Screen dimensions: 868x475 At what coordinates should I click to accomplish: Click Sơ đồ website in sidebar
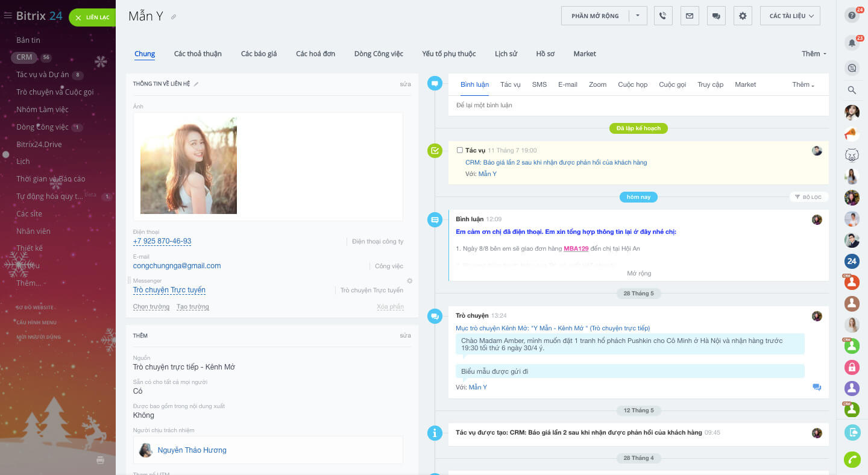[35, 307]
